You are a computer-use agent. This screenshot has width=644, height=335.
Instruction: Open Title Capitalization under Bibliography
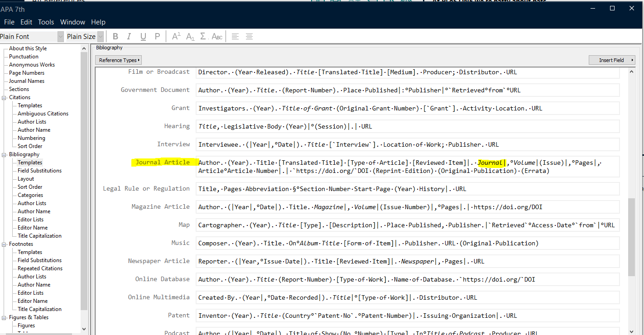(39, 236)
